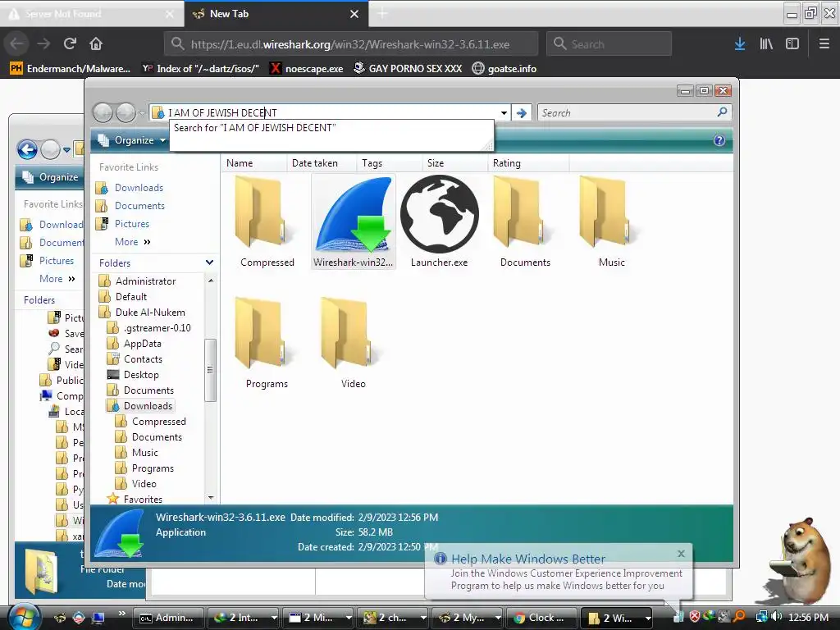Click the go arrow beside address bar

tap(521, 113)
